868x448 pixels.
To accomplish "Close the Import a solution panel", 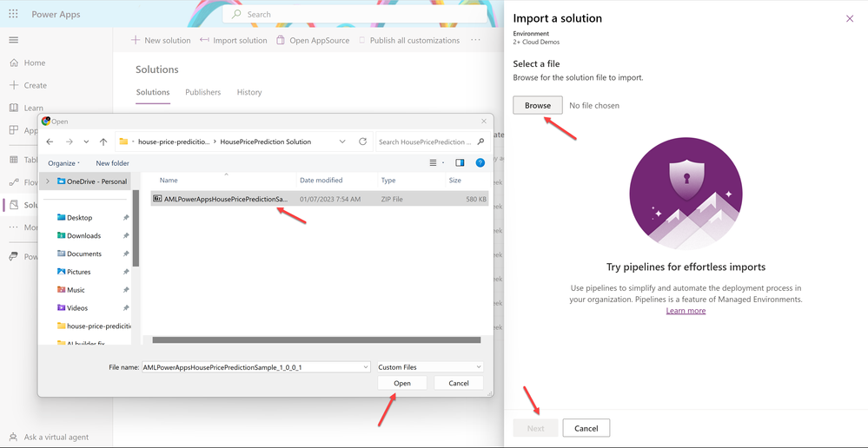I will point(850,19).
